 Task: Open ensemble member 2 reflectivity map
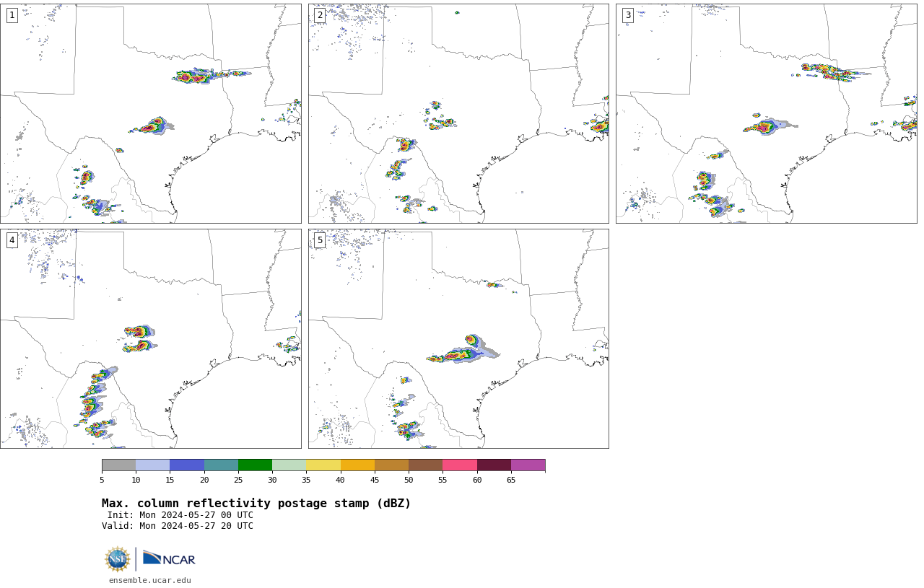[x=458, y=113]
